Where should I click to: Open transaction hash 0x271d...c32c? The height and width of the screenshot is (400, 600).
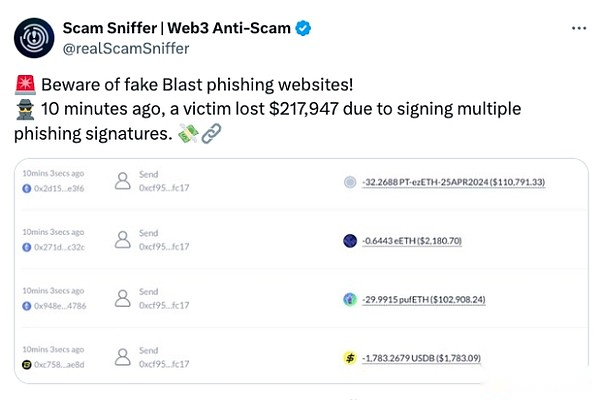62,246
